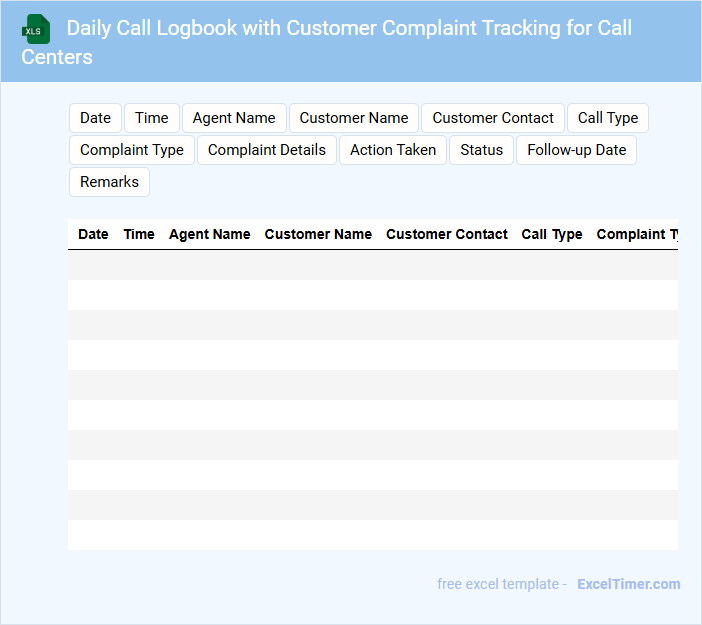Screen dimensions: 702x625
Task: Click the first empty row under Customer Name
Action: (318, 265)
